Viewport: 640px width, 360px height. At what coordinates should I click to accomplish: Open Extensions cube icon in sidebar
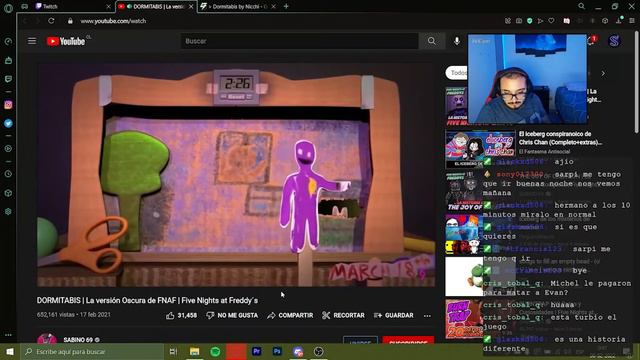tap(8, 193)
